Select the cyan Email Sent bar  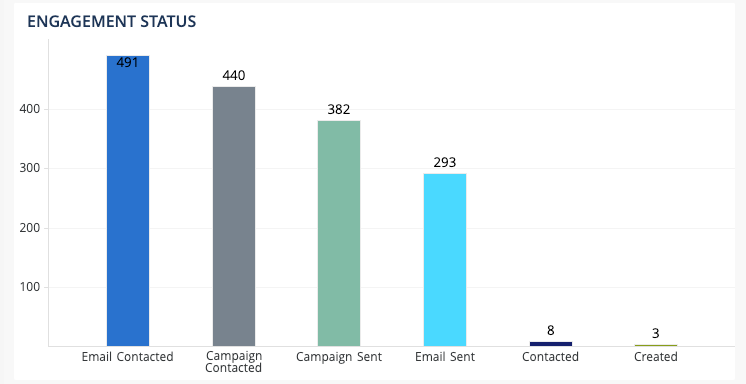pos(445,260)
